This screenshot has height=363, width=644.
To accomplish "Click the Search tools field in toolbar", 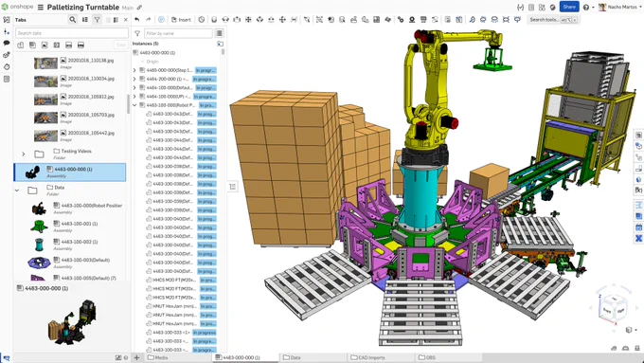I will click(553, 19).
